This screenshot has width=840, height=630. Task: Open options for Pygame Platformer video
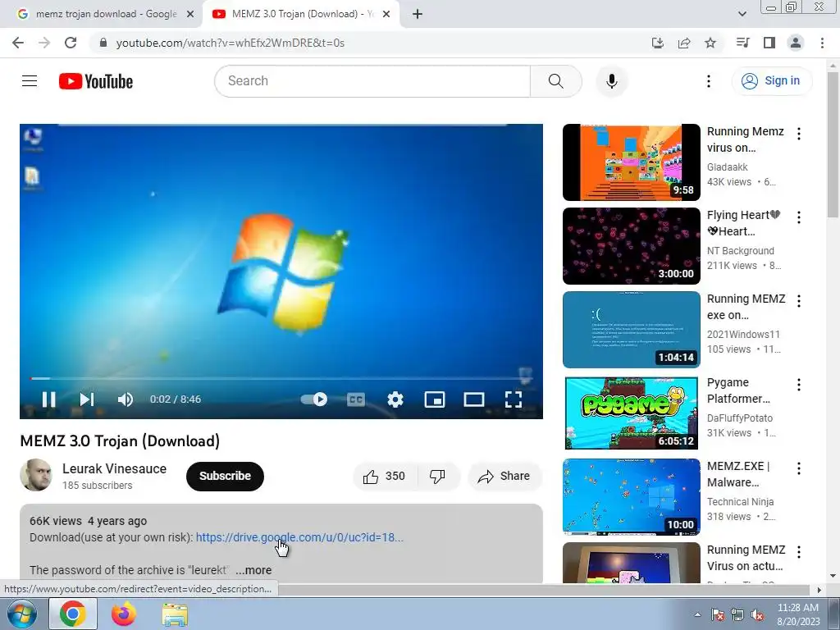pyautogui.click(x=798, y=385)
